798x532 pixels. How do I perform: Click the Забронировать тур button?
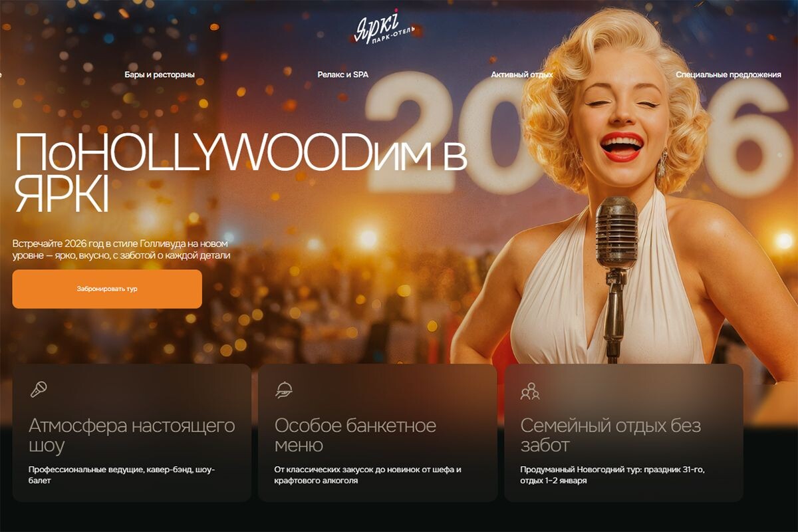click(x=107, y=289)
